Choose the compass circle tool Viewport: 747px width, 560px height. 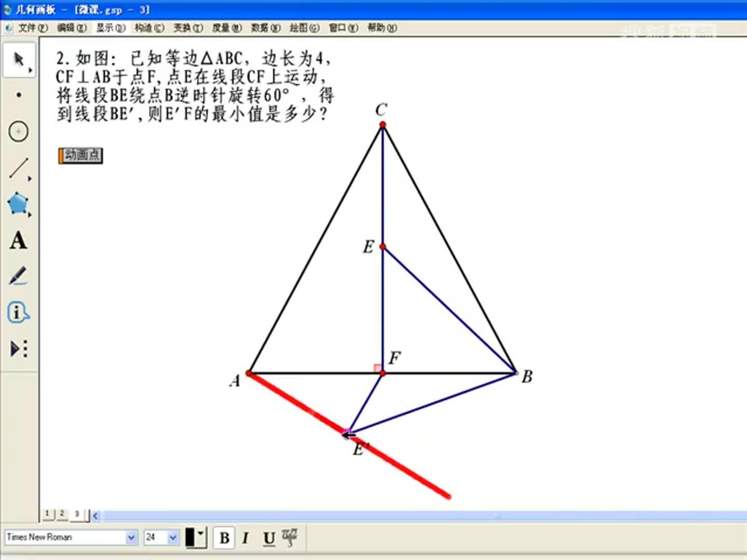point(19,132)
